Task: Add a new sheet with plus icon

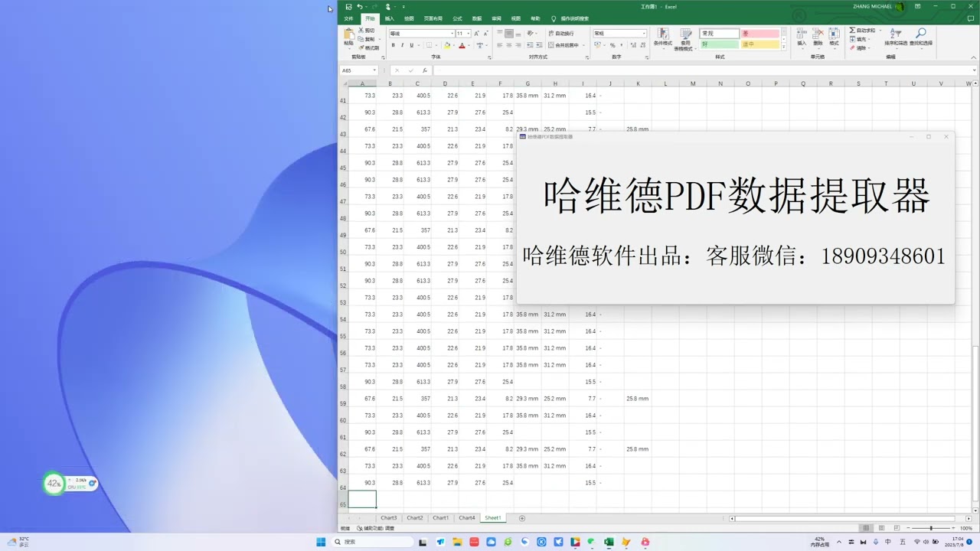Action: 522,518
